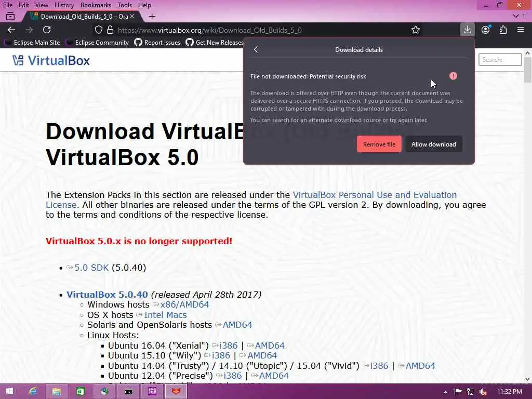Image resolution: width=532 pixels, height=399 pixels.
Task: Open the Action Center flag icon
Action: tap(458, 392)
